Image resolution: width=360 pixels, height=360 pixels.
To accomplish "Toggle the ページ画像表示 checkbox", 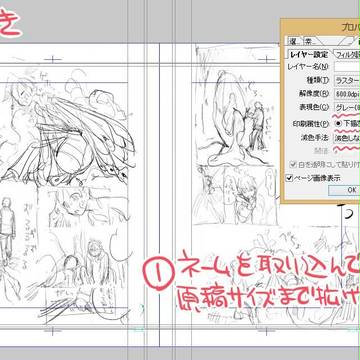I will [289, 178].
